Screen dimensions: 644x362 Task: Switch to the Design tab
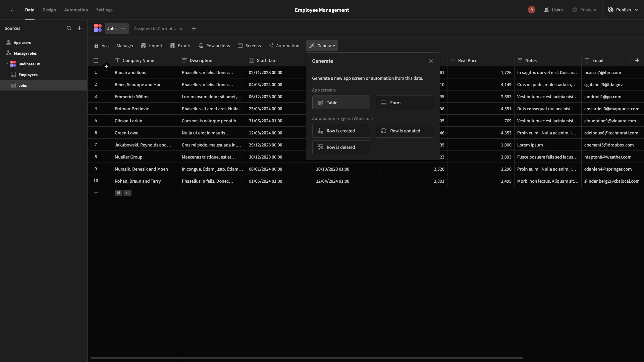point(49,10)
